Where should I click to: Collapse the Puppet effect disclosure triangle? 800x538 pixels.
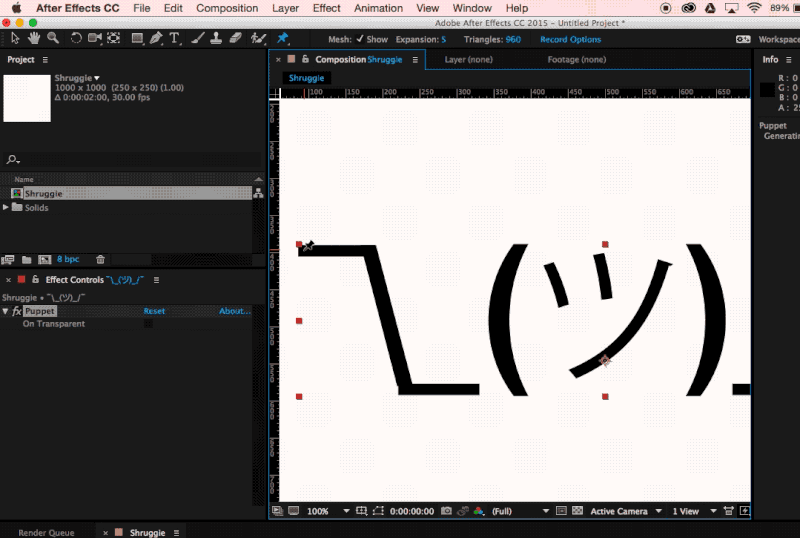pos(6,311)
